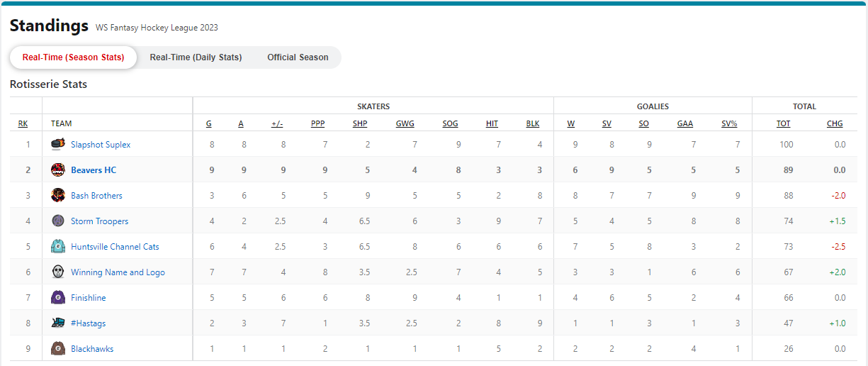The width and height of the screenshot is (868, 366).
Task: Switch to Official Season tab
Action: (x=298, y=57)
